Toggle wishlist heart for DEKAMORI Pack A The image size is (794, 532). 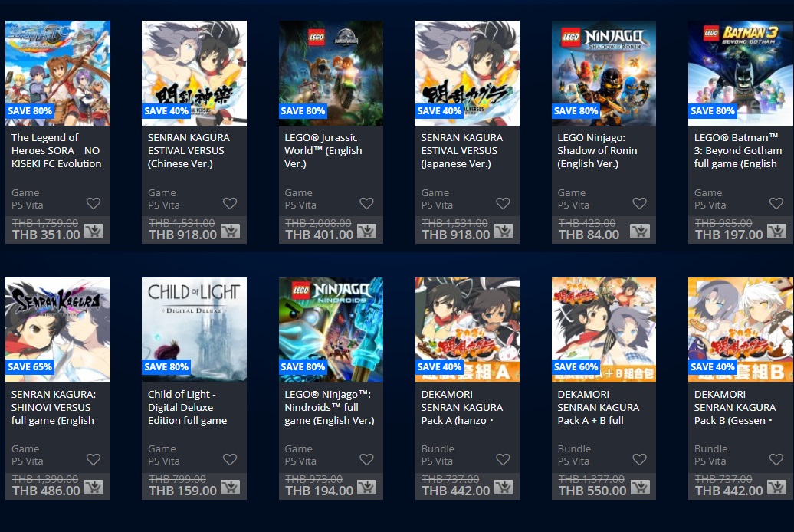pyautogui.click(x=503, y=459)
